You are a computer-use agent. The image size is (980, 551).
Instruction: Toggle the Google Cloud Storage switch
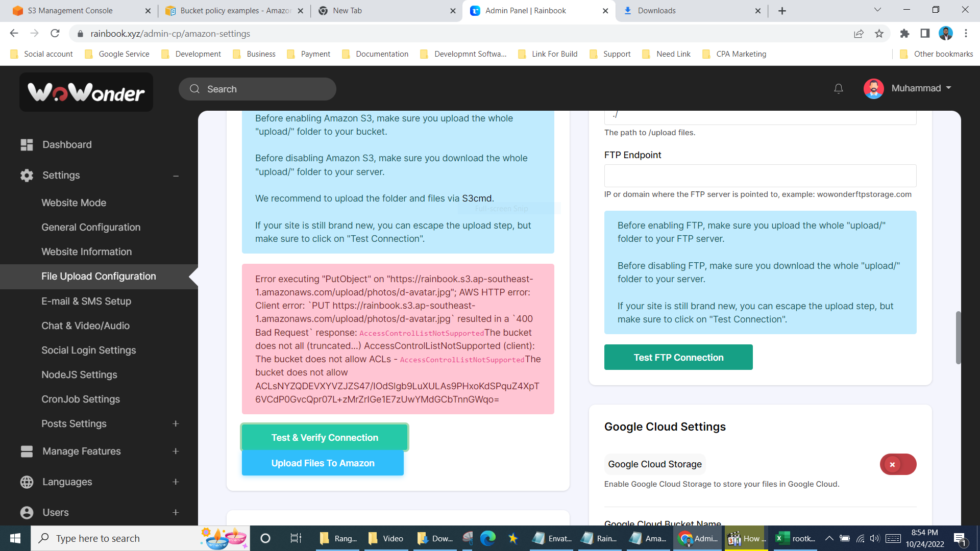(898, 464)
